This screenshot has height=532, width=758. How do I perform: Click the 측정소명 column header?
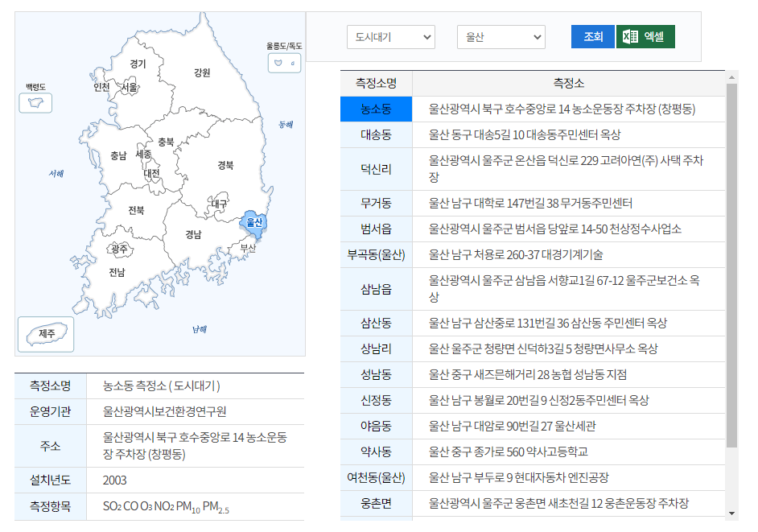coord(376,83)
